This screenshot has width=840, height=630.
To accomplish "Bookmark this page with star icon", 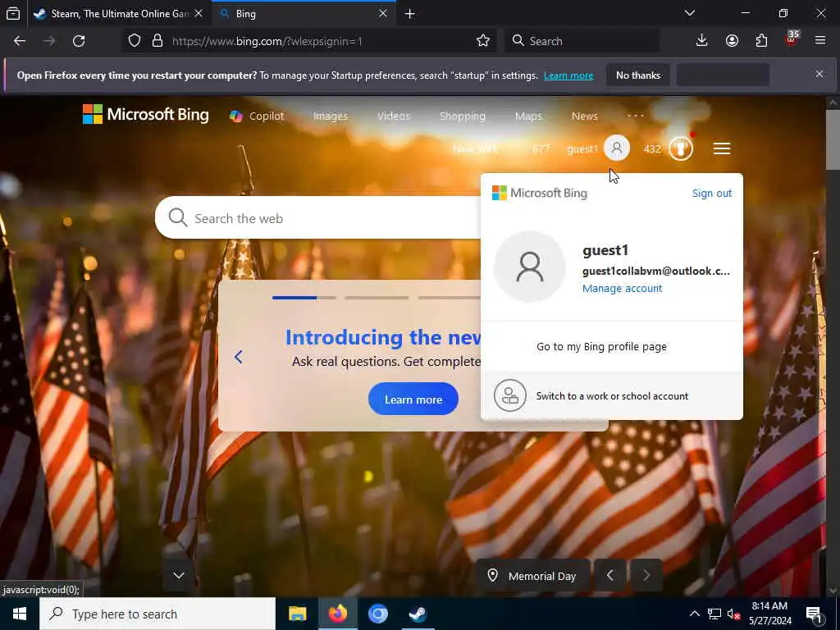I will [x=483, y=41].
